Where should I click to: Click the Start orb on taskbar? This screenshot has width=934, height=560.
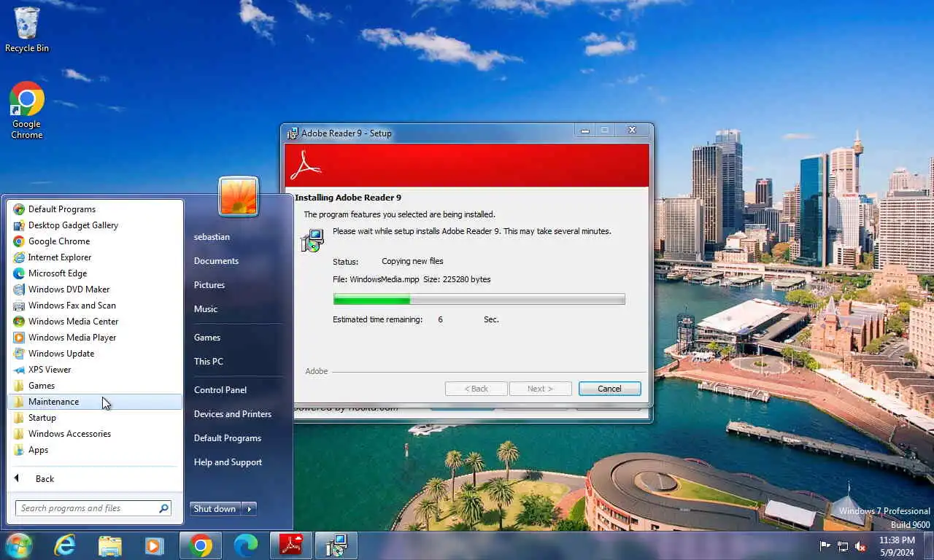tap(18, 545)
